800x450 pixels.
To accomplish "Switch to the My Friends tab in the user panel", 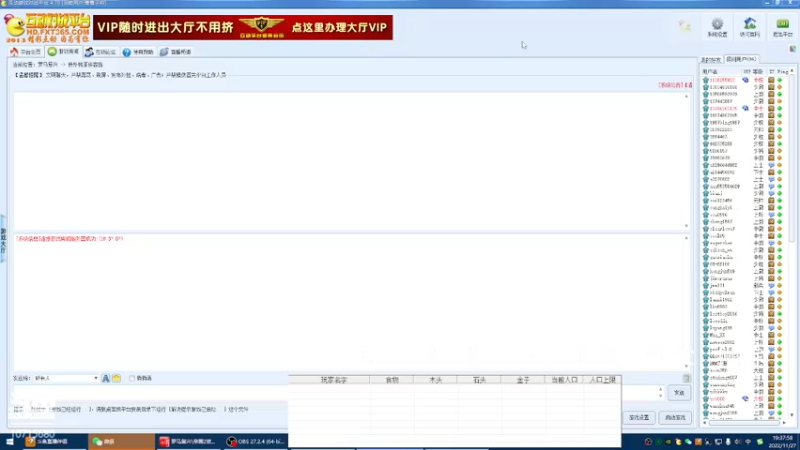I will click(x=711, y=60).
